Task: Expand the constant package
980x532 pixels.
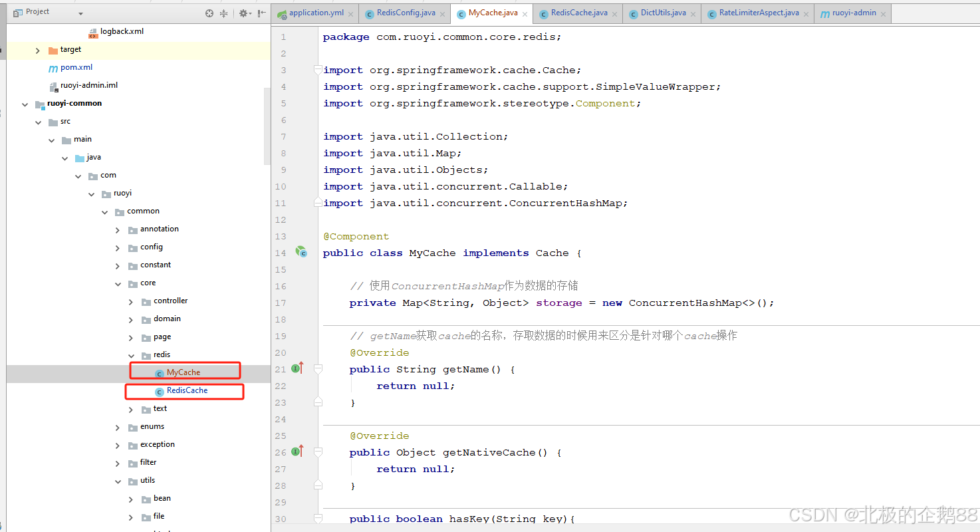Action: 118,265
